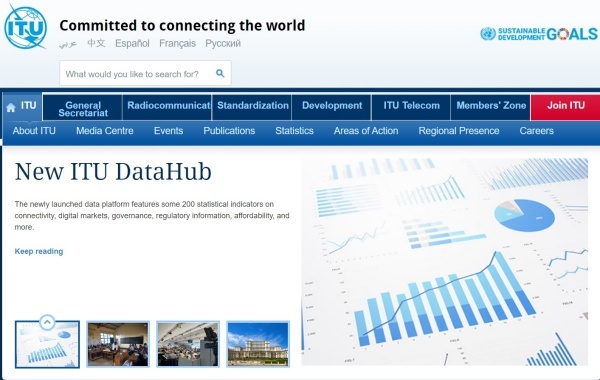Open the Statistics menu item
The width and height of the screenshot is (600, 380).
click(294, 131)
